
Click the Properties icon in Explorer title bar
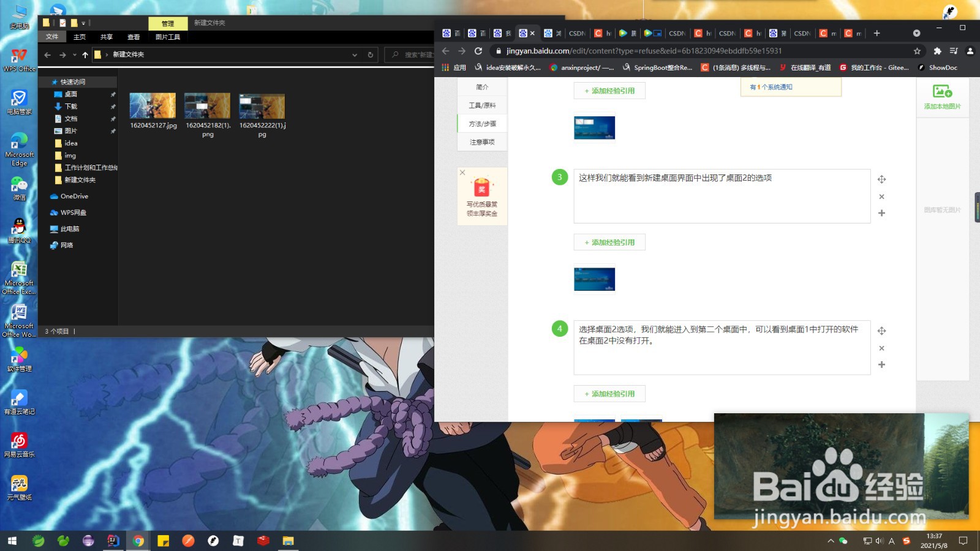(x=62, y=23)
